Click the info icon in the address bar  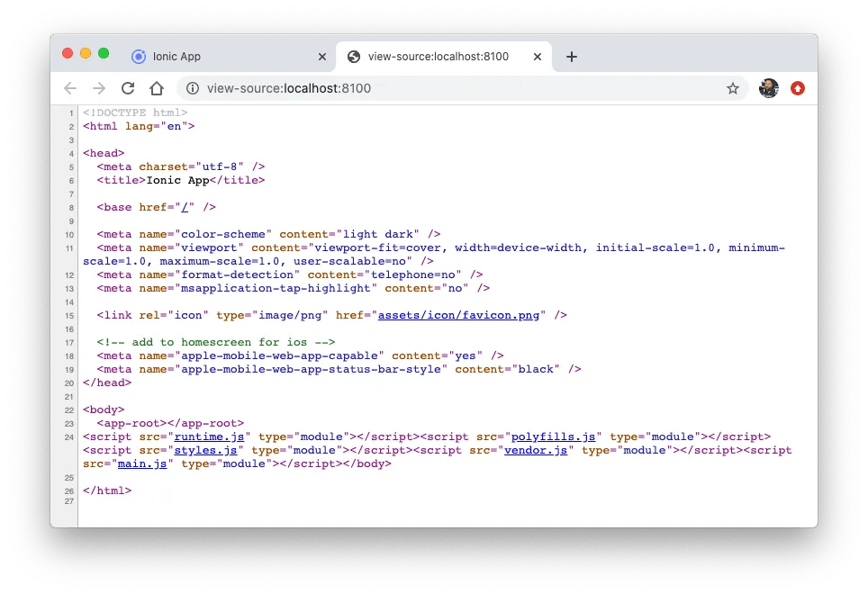point(192,88)
